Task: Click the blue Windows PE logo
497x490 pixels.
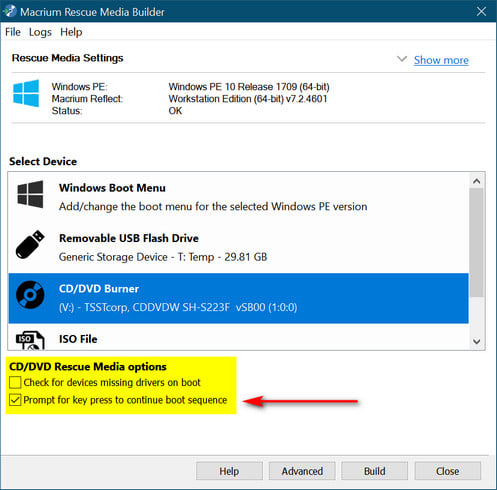Action: coord(26,93)
